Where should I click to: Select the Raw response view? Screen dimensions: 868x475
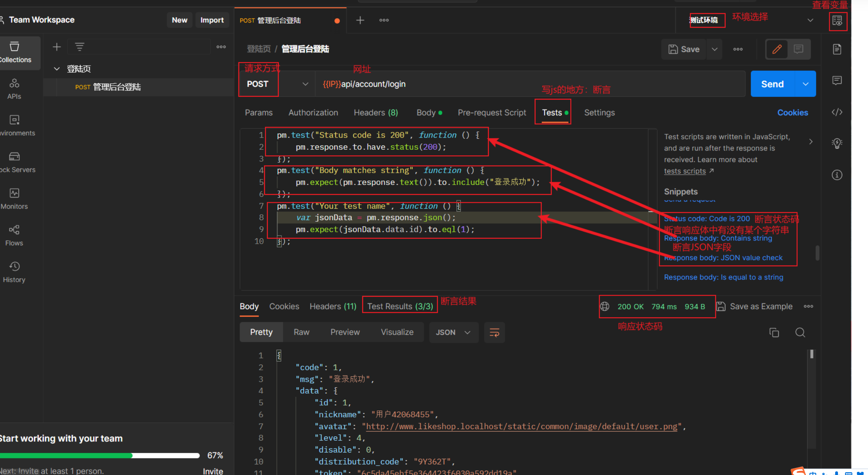point(301,332)
